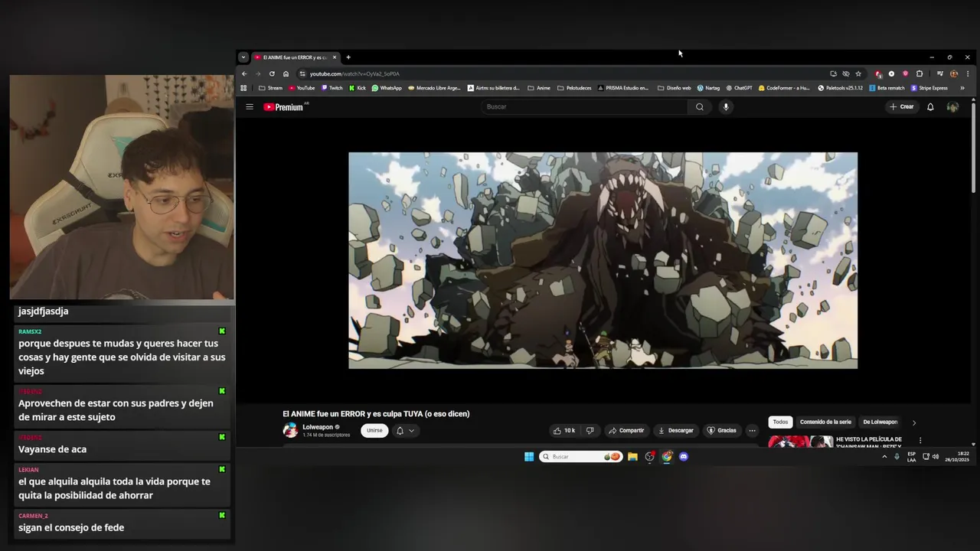Open YouTube notifications bell in header
980x551 pixels.
click(930, 107)
